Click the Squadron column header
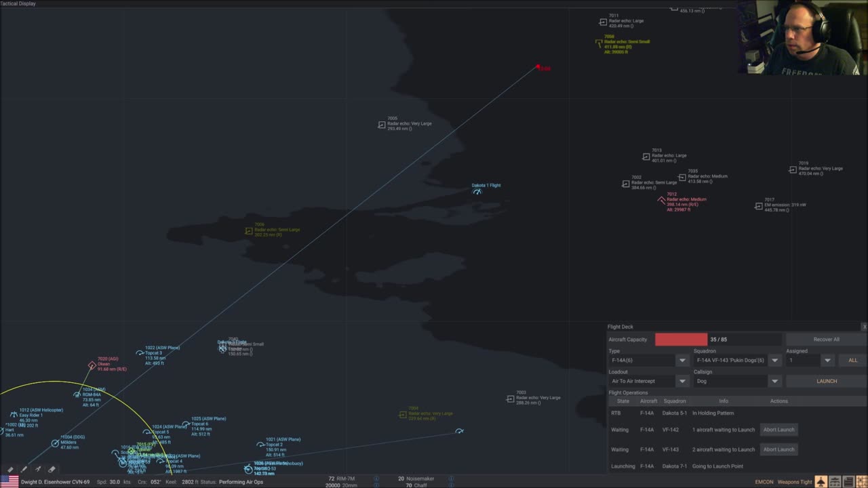 coord(674,401)
